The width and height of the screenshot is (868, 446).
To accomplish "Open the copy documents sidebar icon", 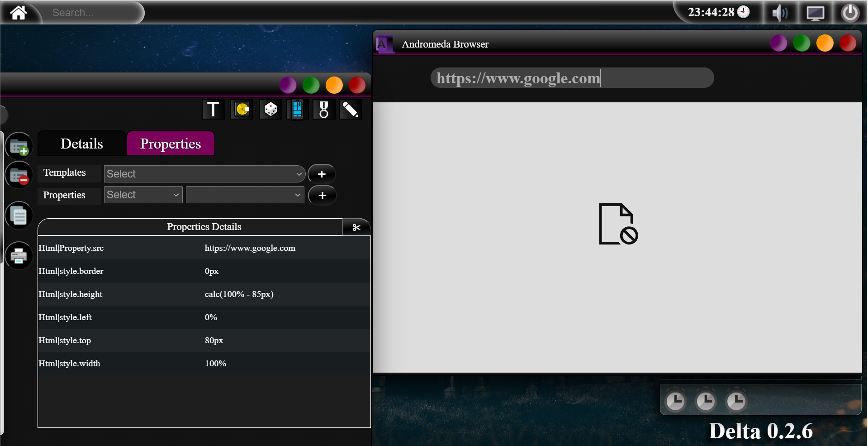I will (19, 215).
